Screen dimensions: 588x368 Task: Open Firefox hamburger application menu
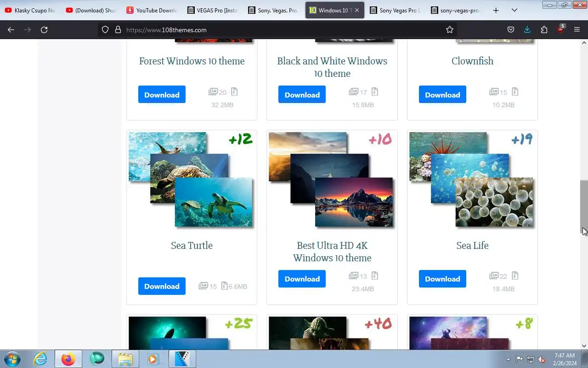click(x=577, y=29)
